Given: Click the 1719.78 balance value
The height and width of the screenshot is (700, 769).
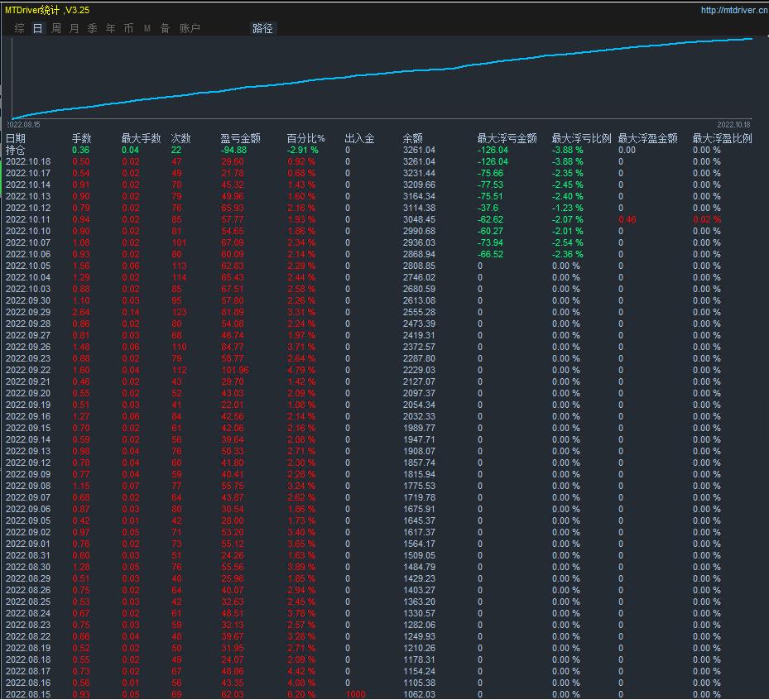Looking at the screenshot, I should 420,497.
